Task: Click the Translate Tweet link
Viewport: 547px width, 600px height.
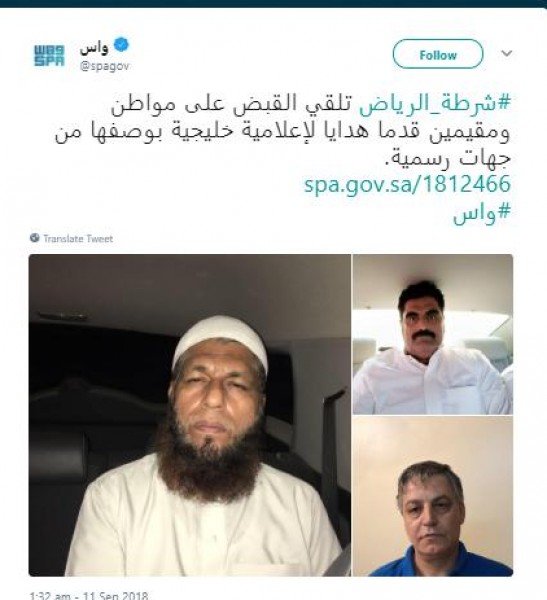Action: click(78, 239)
